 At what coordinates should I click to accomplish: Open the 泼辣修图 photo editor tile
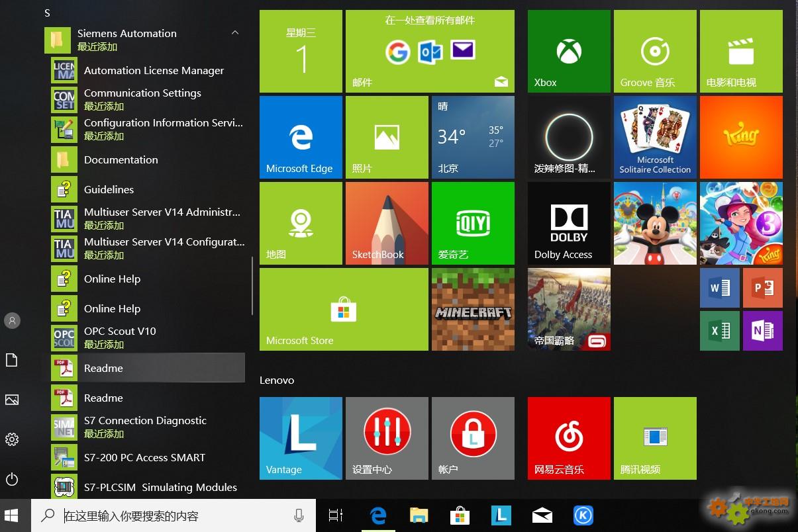click(x=569, y=137)
